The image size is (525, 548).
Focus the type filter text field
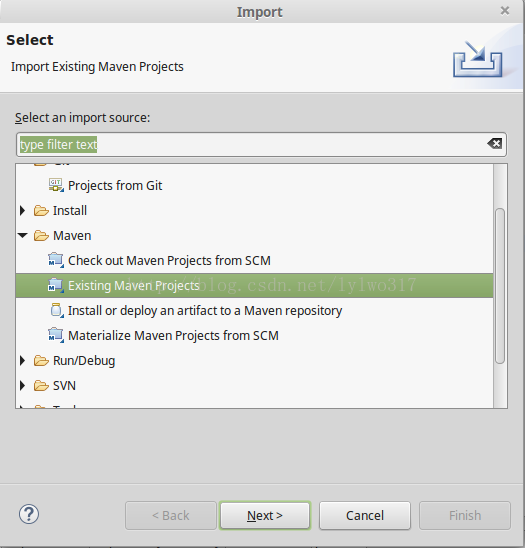point(261,144)
